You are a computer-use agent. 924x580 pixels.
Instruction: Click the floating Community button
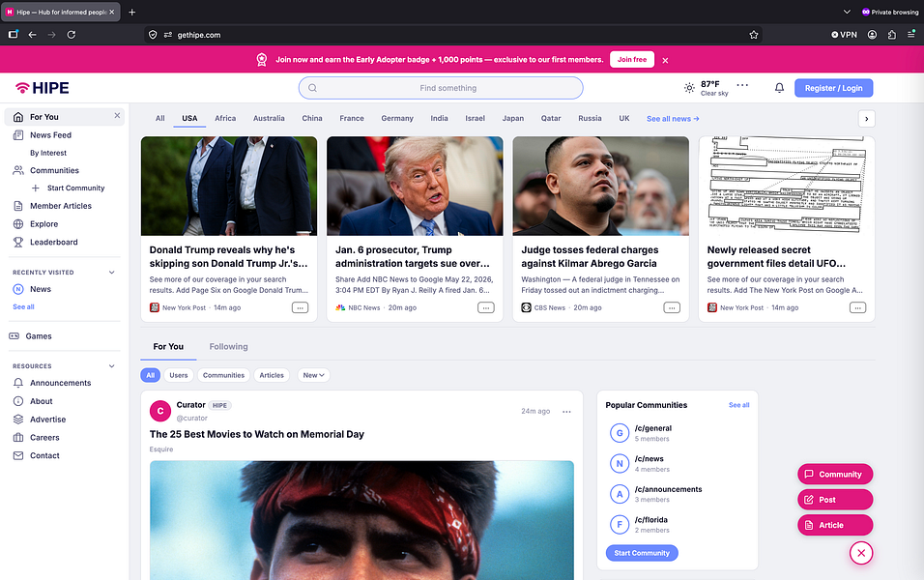(x=835, y=474)
